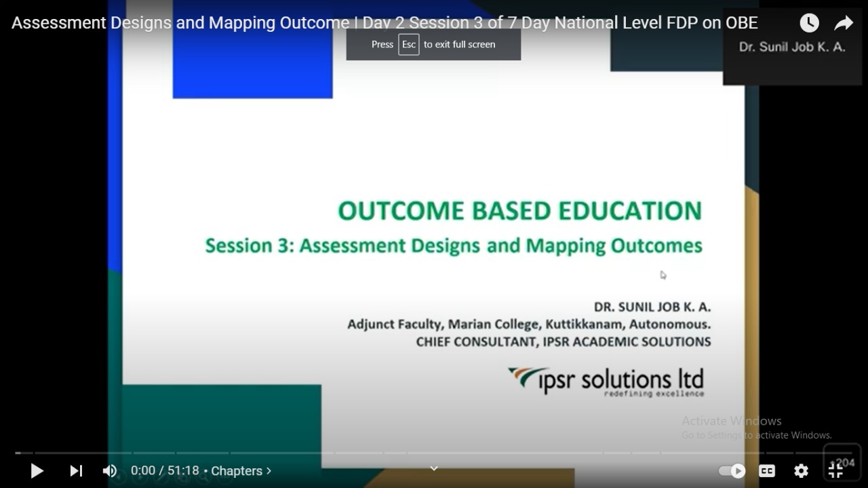This screenshot has width=868, height=488.
Task: Toggle the autoplay switch
Action: coord(732,470)
